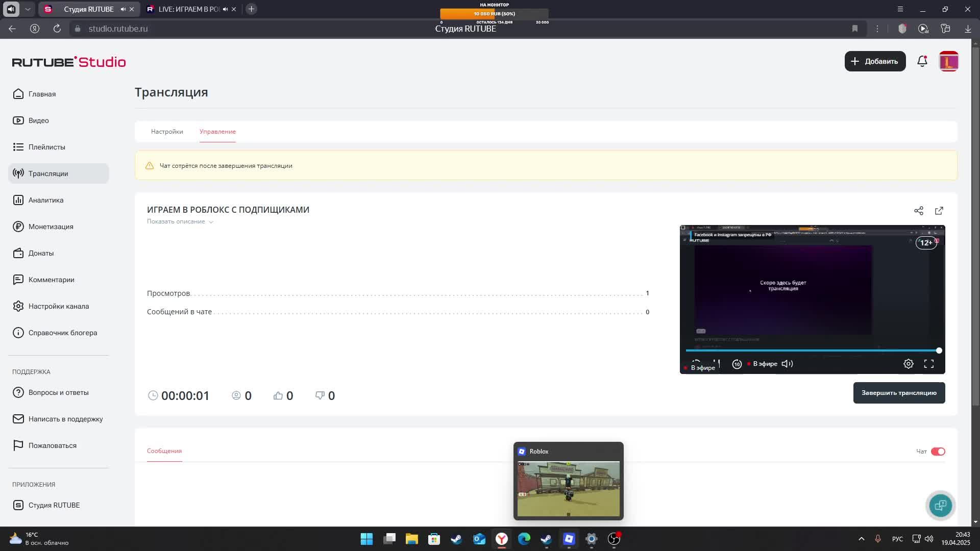
Task: Click the Roblox window preview thumbnail
Action: pyautogui.click(x=568, y=489)
